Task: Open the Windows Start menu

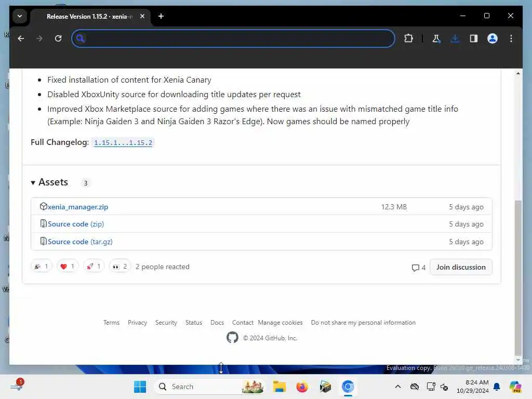Action: pos(140,387)
